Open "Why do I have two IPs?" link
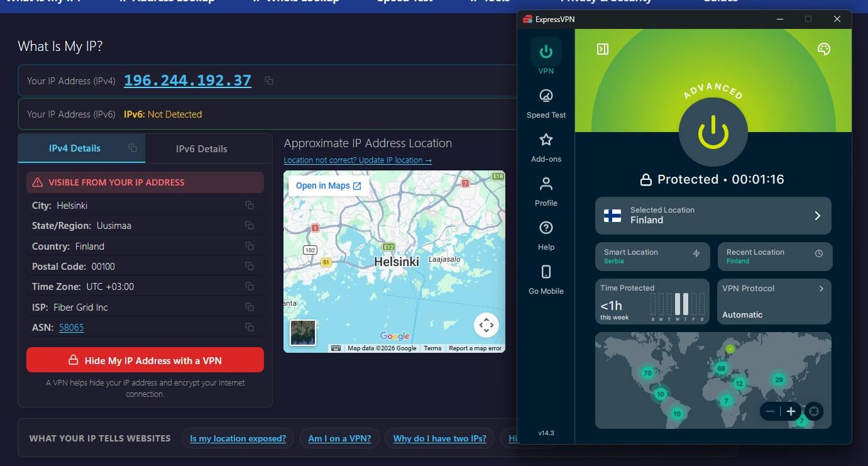 (440, 438)
